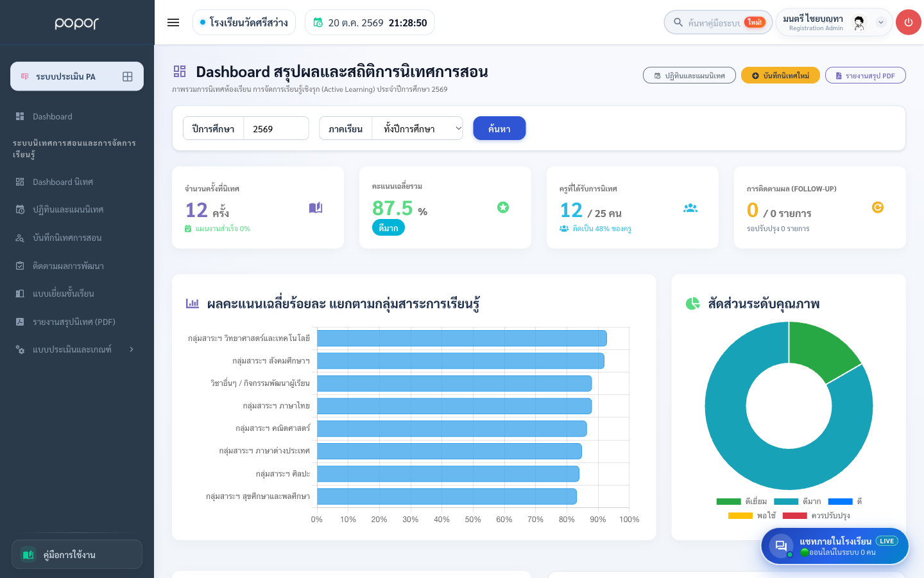Click the bar chart icon beside ผลคะแนนเฉลี่ยร้อยละ

click(x=193, y=303)
